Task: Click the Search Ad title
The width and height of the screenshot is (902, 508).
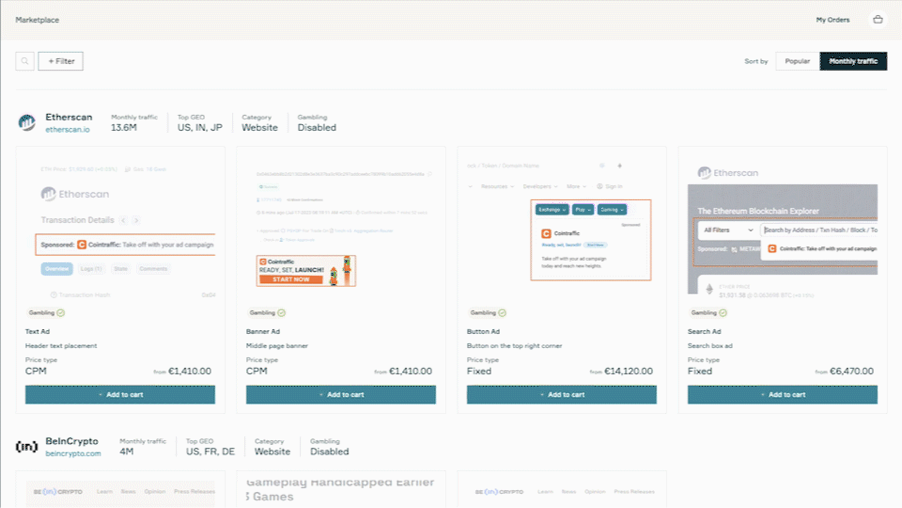Action: coord(704,331)
